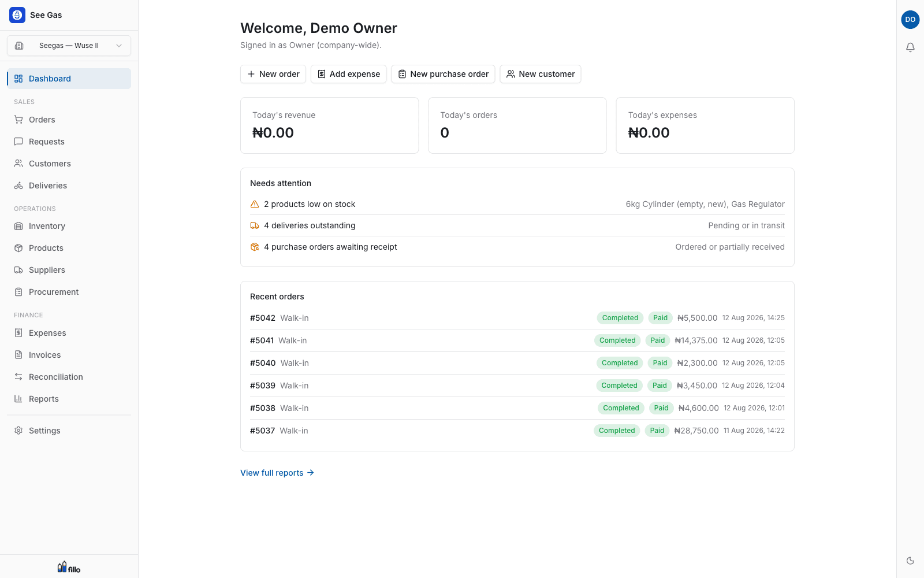The height and width of the screenshot is (578, 924).
Task: Click the New customer button
Action: pyautogui.click(x=541, y=74)
